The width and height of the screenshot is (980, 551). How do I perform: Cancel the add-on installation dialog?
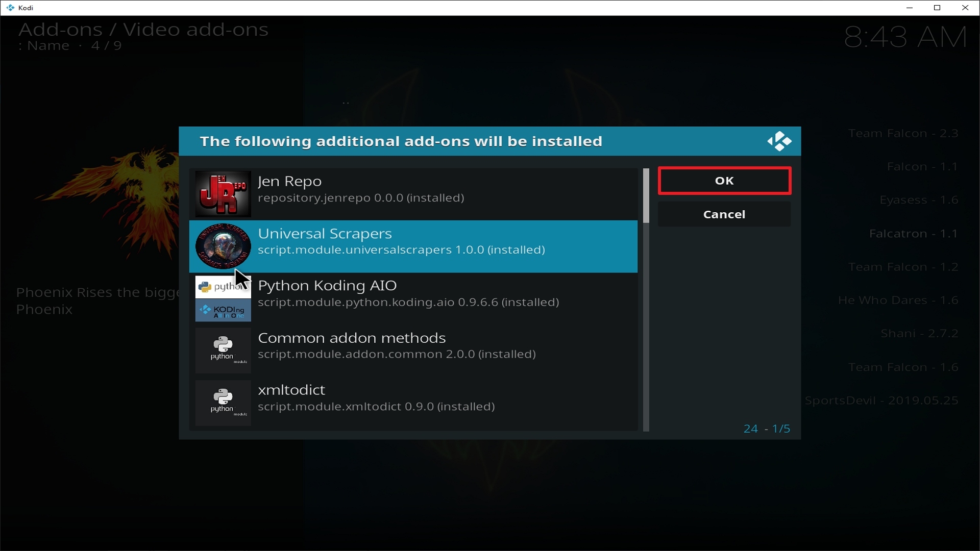(x=724, y=214)
